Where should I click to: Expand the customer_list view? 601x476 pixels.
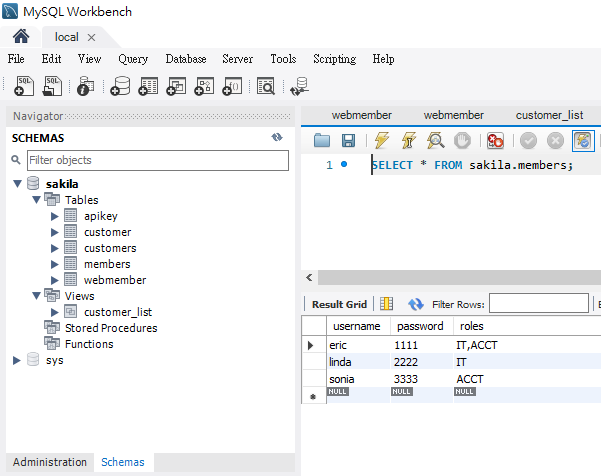[x=55, y=312]
